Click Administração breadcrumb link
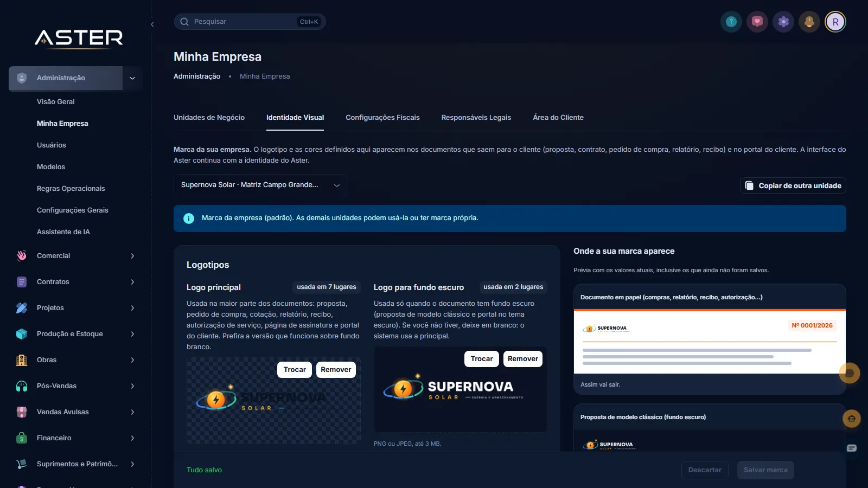 197,76
